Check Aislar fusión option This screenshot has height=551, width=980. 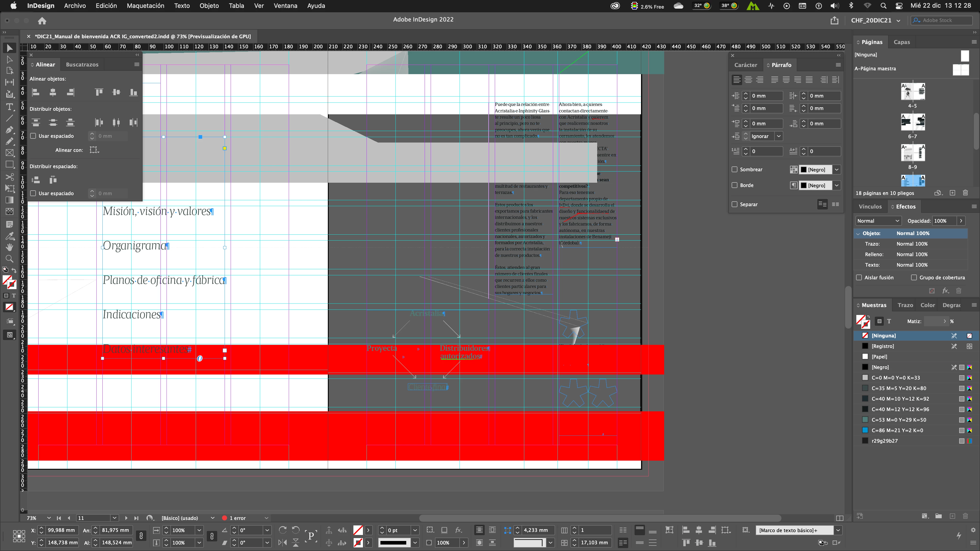tap(859, 278)
